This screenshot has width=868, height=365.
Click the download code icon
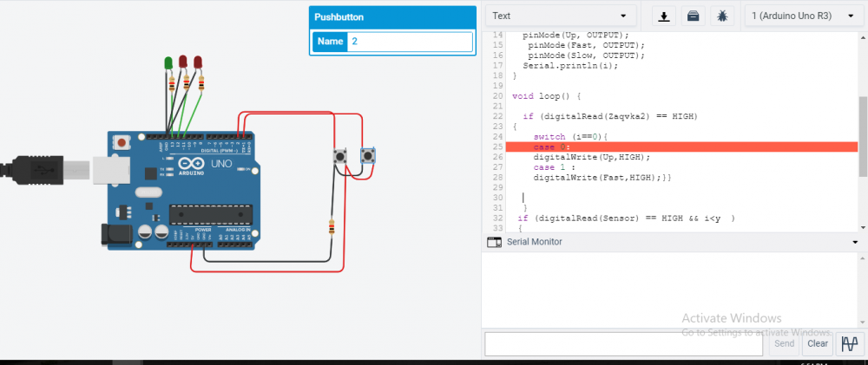664,16
